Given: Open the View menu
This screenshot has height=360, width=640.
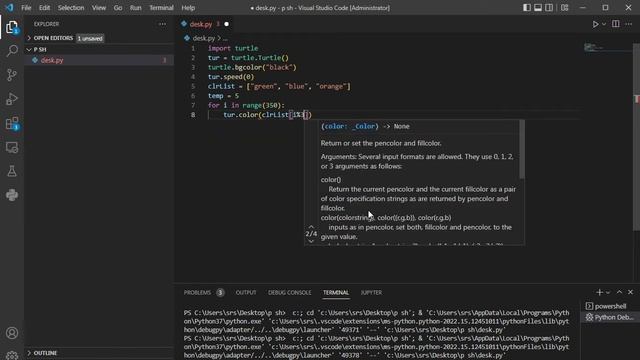Looking at the screenshot, I should tap(99, 7).
